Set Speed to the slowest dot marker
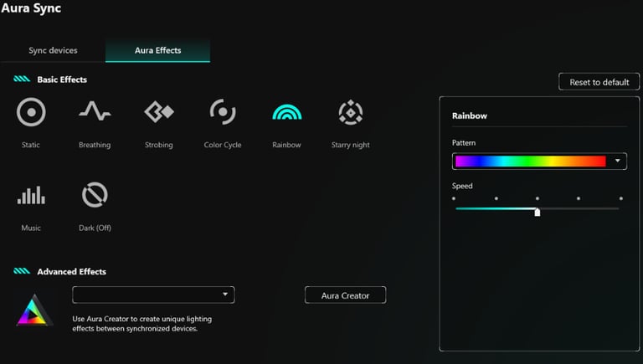The width and height of the screenshot is (643, 364). 454,198
